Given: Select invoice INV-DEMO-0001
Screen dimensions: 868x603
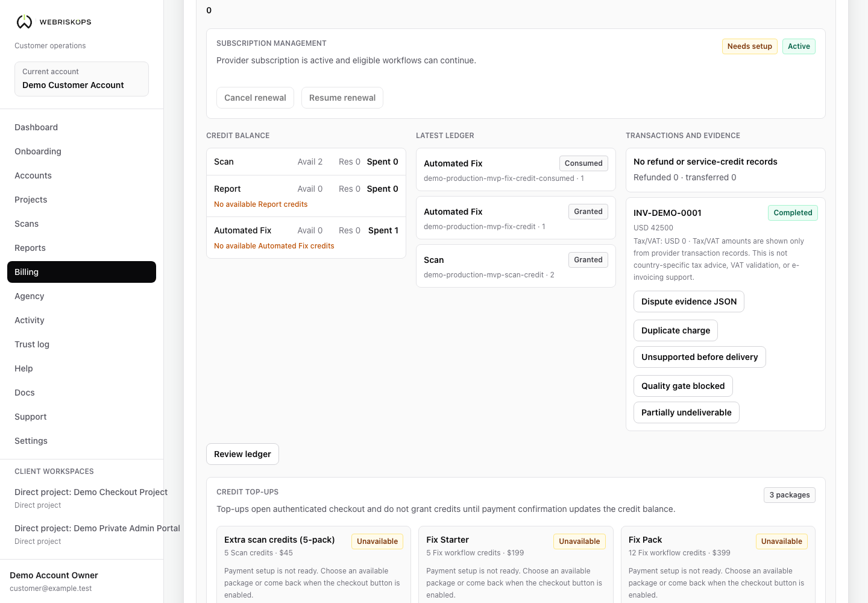Looking at the screenshot, I should pos(667,213).
